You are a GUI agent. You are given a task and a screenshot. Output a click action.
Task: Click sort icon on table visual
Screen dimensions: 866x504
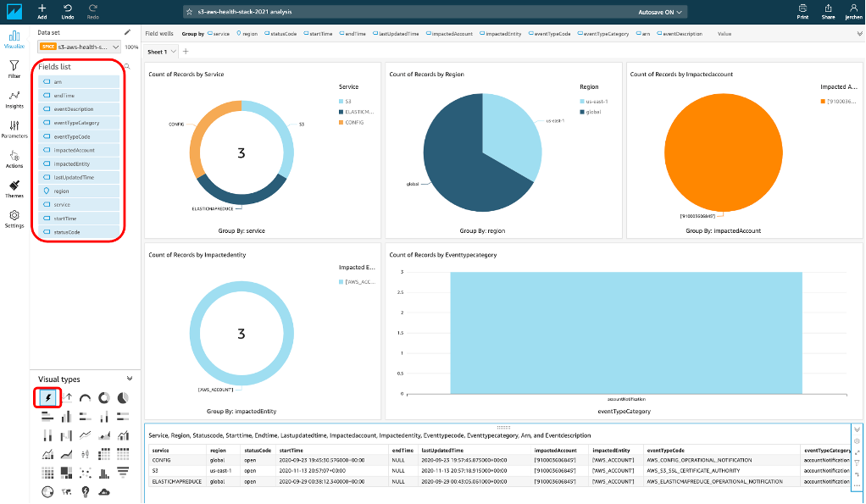pos(857,474)
